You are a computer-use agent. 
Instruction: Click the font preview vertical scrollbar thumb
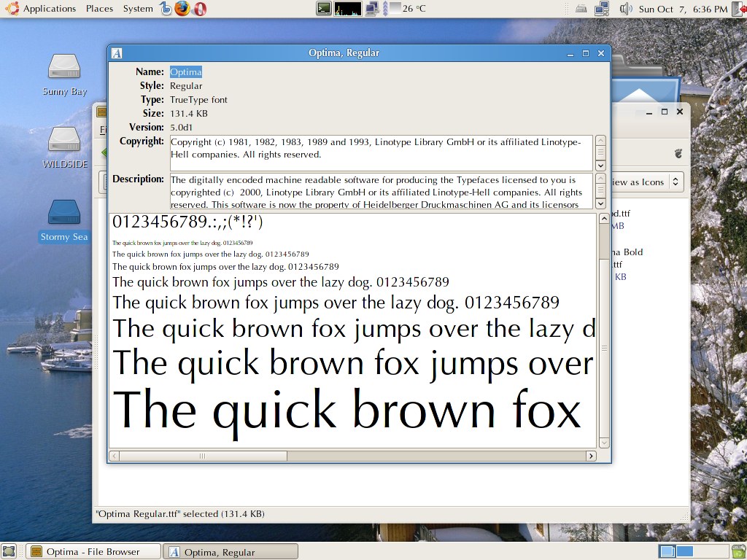point(603,348)
